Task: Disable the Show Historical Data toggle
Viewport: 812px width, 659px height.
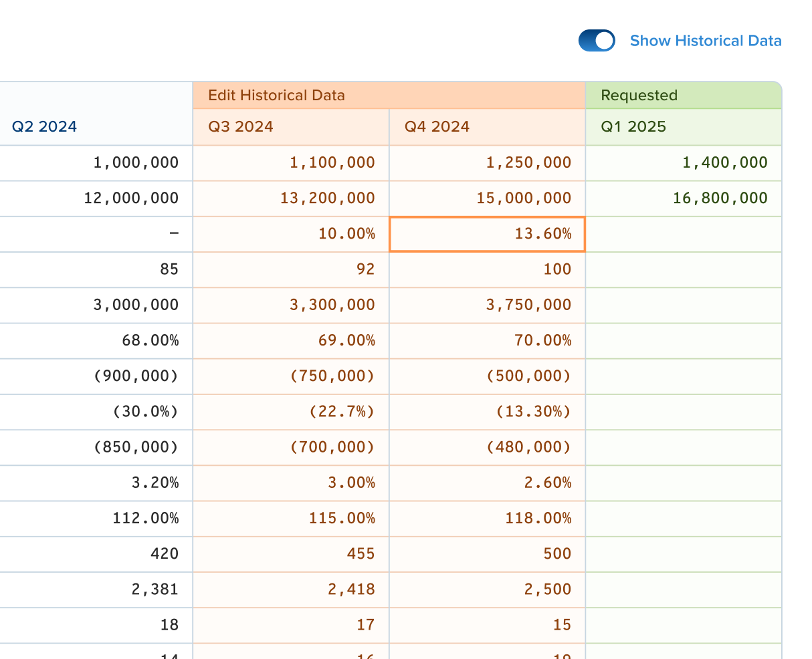Action: pyautogui.click(x=596, y=40)
